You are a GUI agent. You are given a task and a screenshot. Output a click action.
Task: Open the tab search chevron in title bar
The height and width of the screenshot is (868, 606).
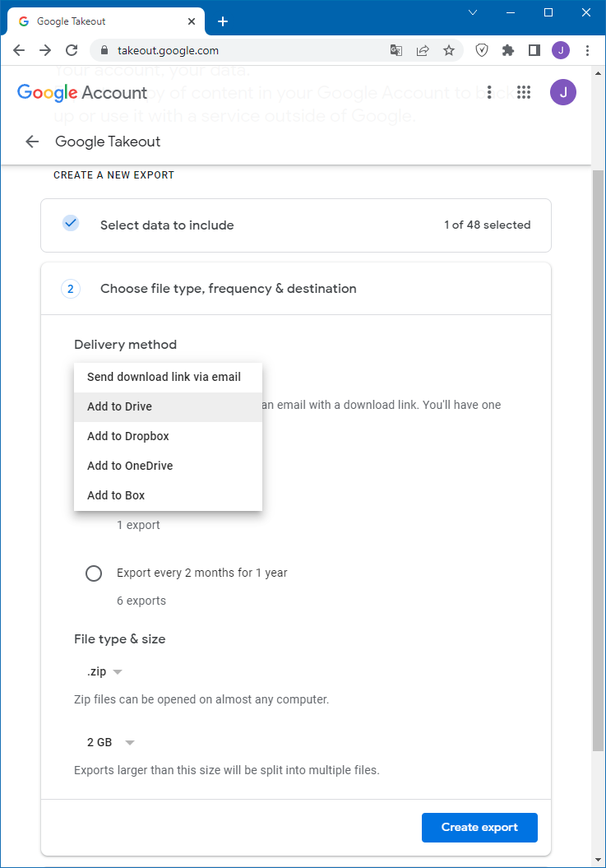coord(473,12)
